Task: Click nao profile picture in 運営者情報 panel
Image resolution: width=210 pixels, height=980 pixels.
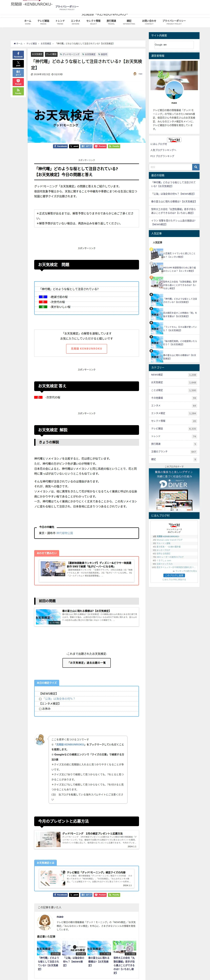Action: tap(174, 90)
